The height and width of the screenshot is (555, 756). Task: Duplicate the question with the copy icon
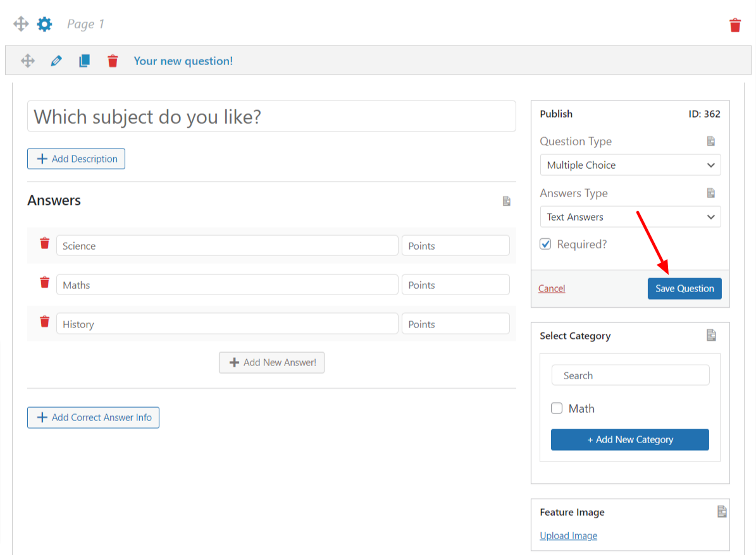tap(84, 61)
